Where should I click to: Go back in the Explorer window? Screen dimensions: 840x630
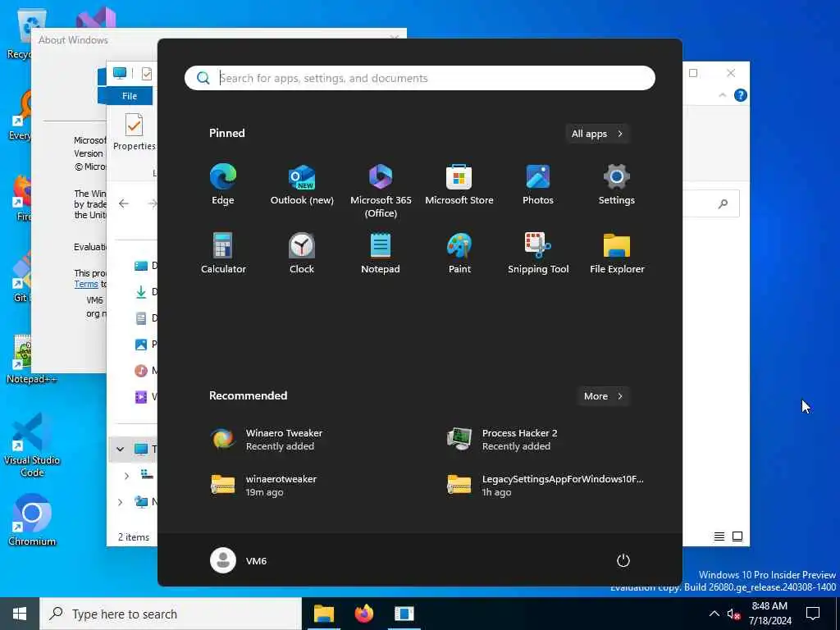(124, 203)
